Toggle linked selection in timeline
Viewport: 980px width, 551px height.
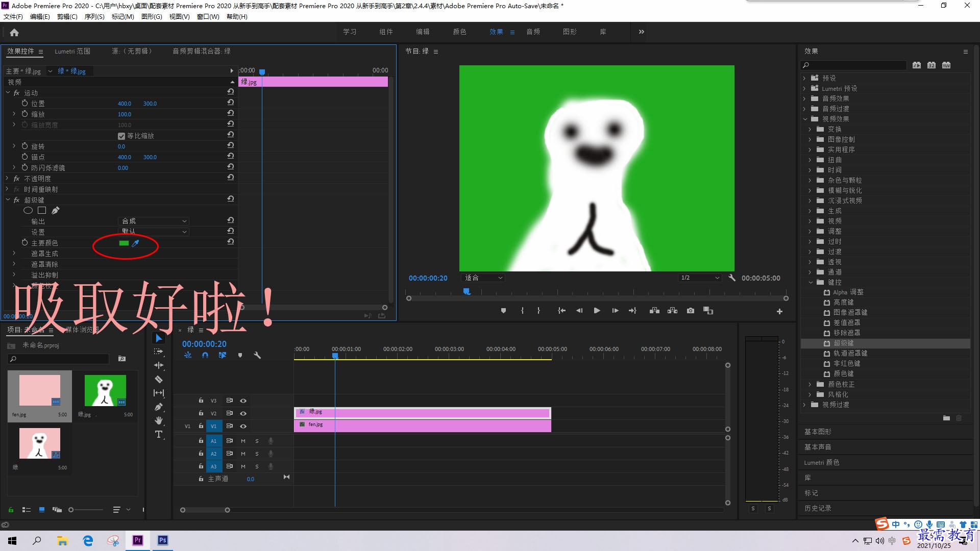(x=223, y=355)
